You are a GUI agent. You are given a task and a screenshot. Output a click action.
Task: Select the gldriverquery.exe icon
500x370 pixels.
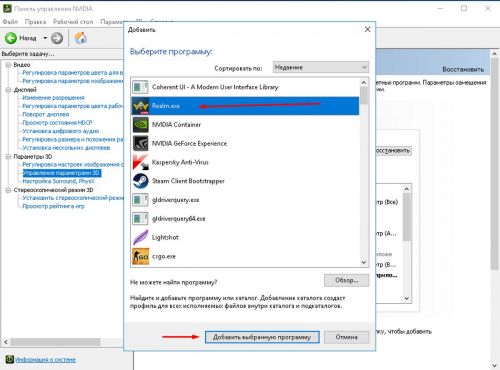click(140, 200)
